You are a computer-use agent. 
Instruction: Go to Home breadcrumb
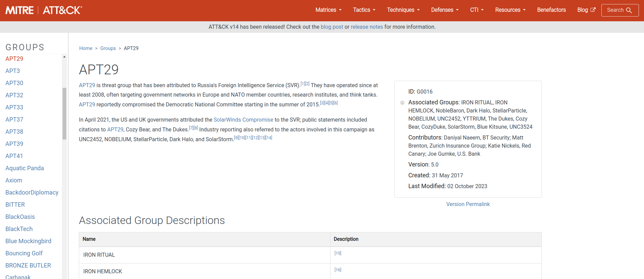86,48
